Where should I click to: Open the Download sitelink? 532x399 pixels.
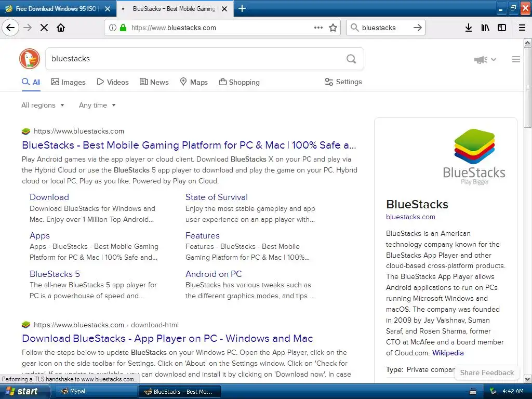(49, 197)
